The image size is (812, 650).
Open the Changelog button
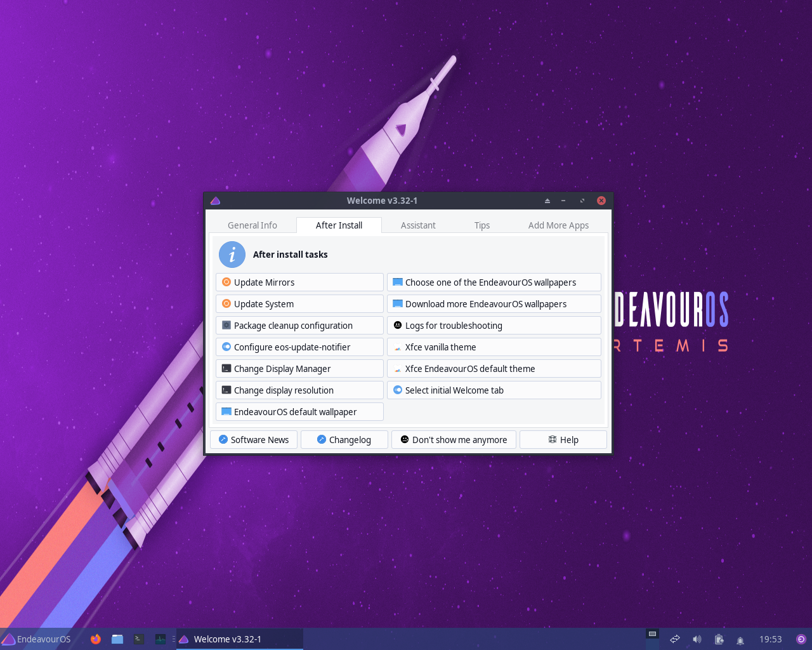tap(344, 440)
